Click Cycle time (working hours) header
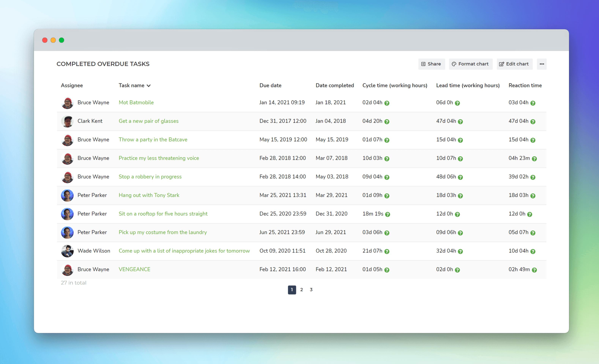The height and width of the screenshot is (364, 599). pos(395,86)
